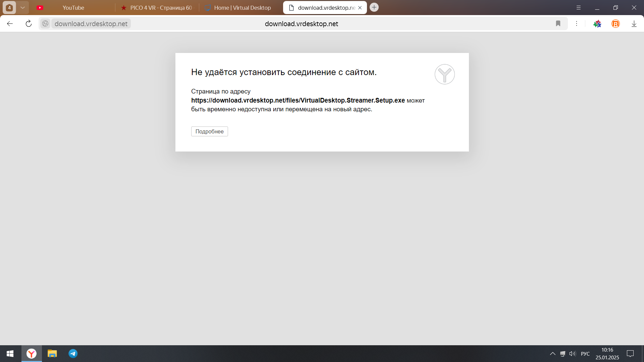Click the browser back arrow
Screen dimensions: 644x362
tap(10, 24)
